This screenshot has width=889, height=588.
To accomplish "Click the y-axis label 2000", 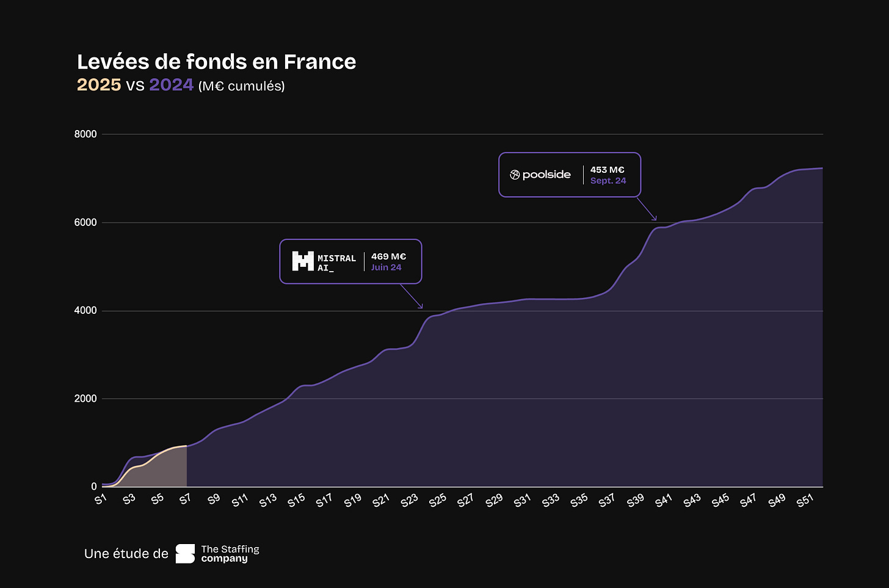I will [x=85, y=399].
